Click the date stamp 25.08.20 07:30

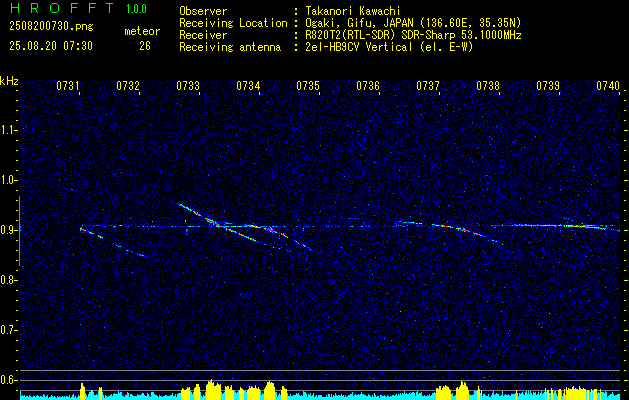click(51, 46)
